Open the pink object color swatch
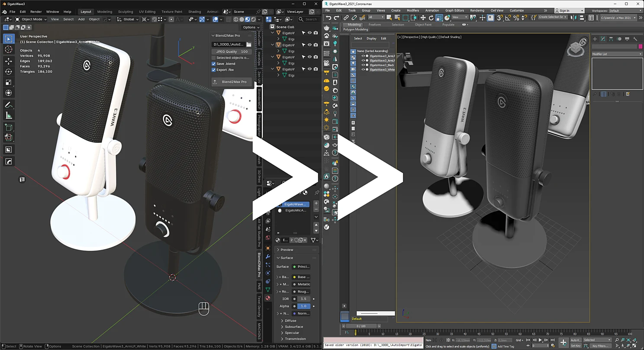The height and width of the screenshot is (350, 644). [640, 46]
